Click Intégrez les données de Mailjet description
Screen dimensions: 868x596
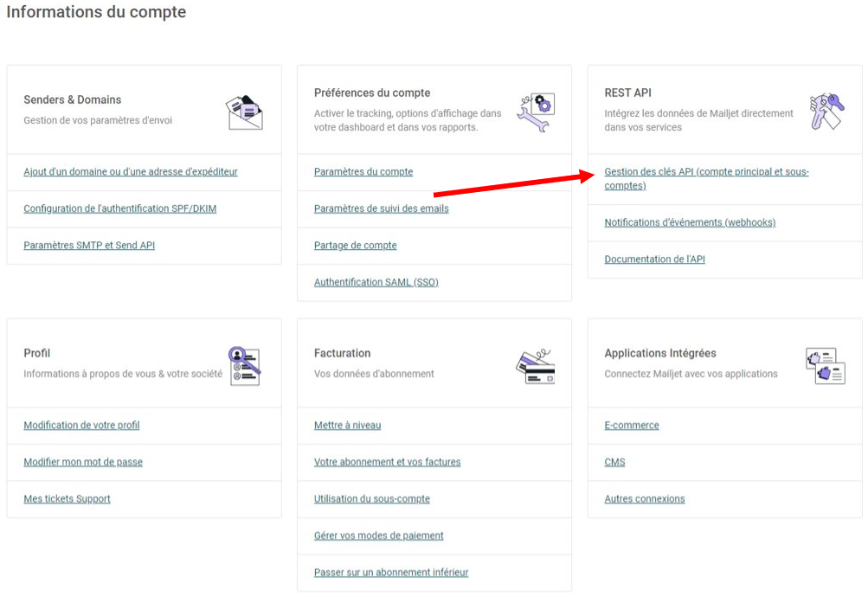[698, 120]
